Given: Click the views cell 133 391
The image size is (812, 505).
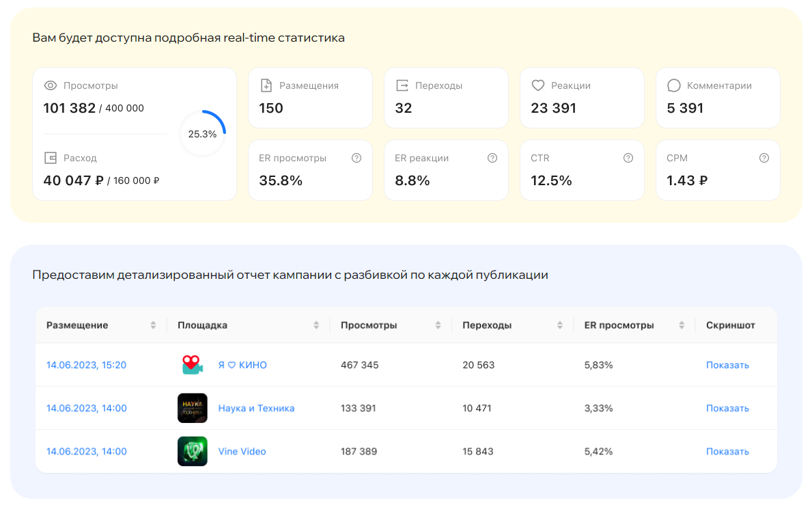Looking at the screenshot, I should click(358, 408).
